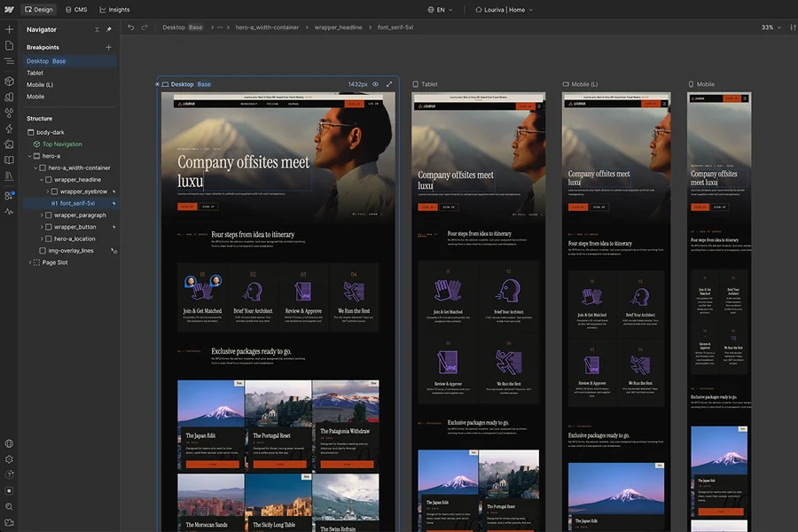Open the Pages panel

(9, 45)
